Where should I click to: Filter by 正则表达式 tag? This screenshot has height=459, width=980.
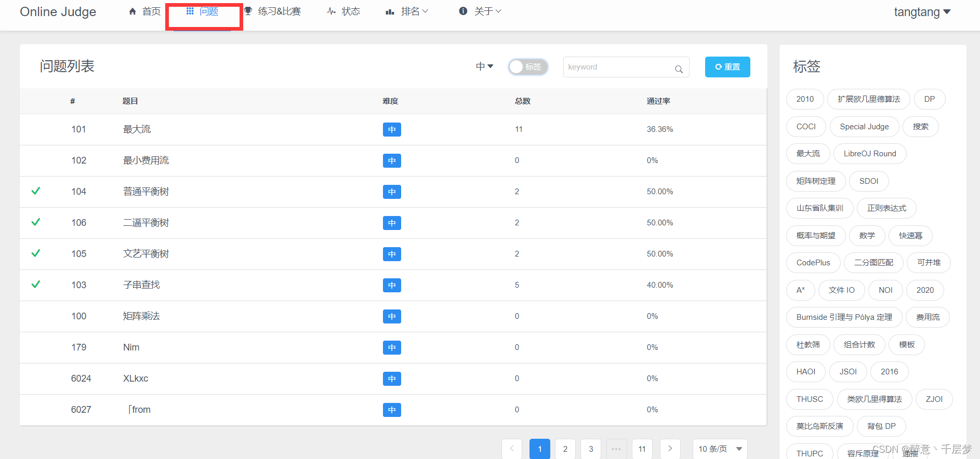coord(886,208)
